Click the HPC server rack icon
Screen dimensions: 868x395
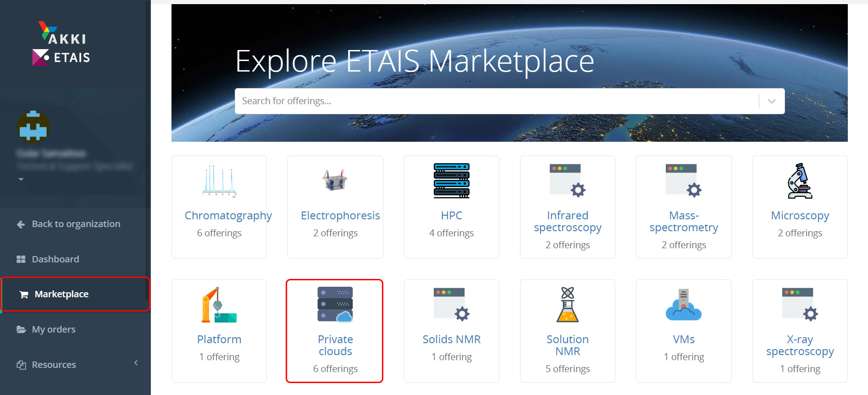[452, 181]
